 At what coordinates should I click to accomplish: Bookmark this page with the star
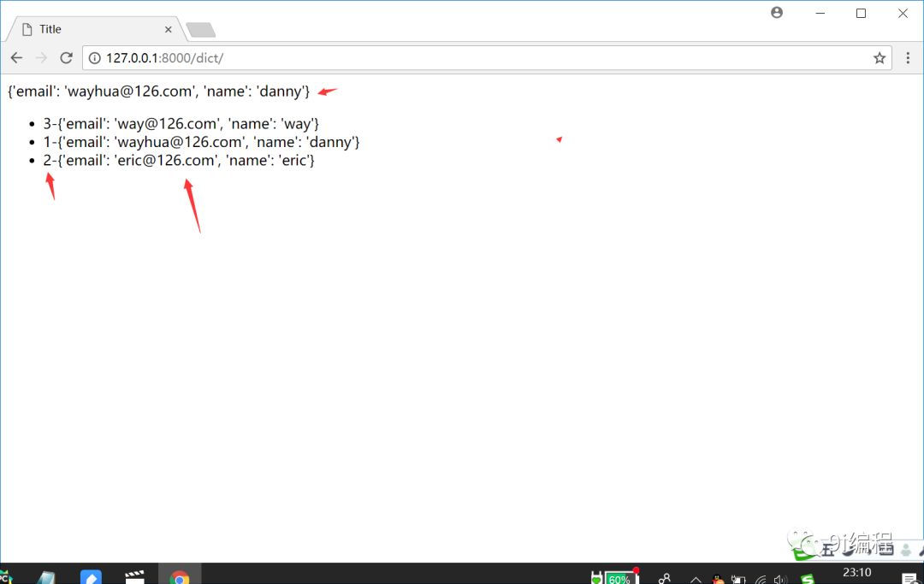coord(880,57)
